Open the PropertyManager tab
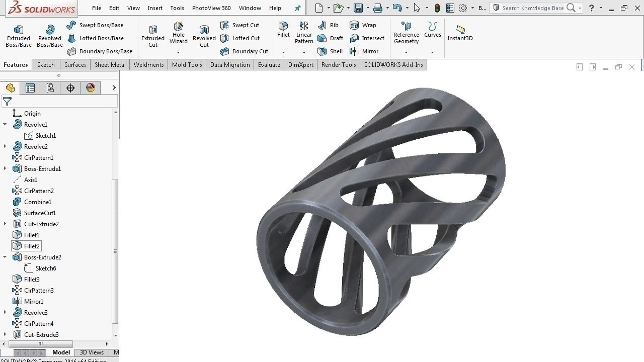This screenshot has width=644, height=362. [x=30, y=88]
